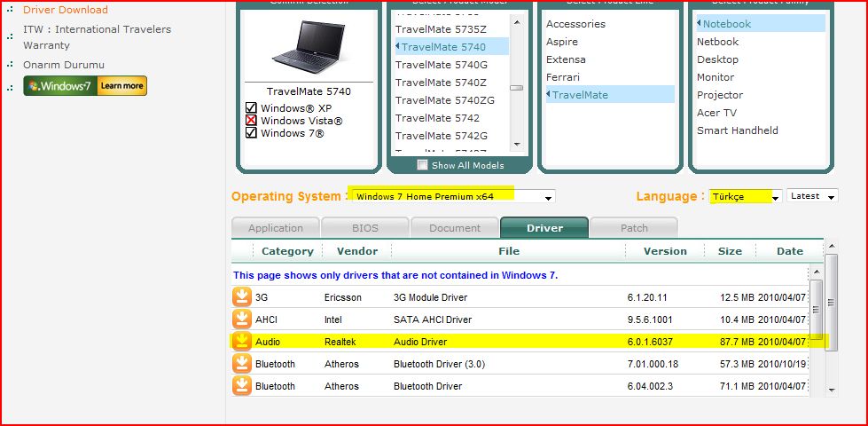
Task: Open the Driver Download link
Action: pyautogui.click(x=66, y=10)
